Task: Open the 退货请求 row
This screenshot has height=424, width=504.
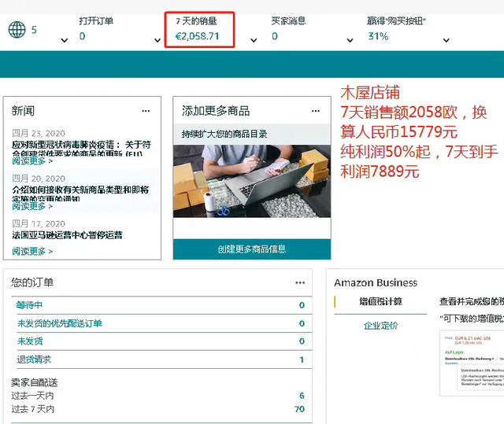Action: pos(34,359)
